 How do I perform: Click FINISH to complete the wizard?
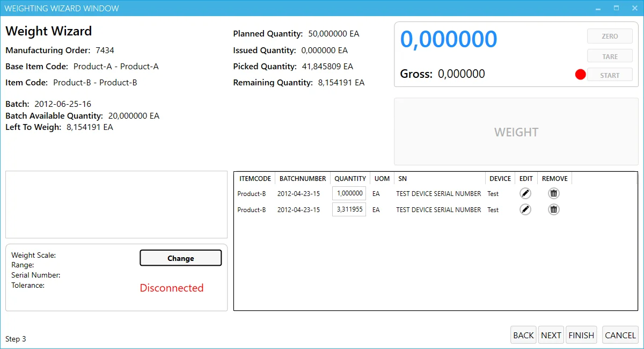(581, 335)
